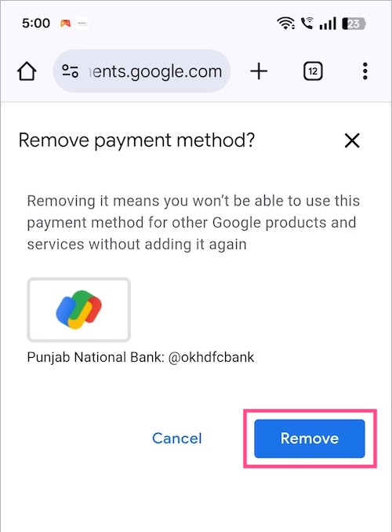Tap the removal warning description text

point(194,223)
